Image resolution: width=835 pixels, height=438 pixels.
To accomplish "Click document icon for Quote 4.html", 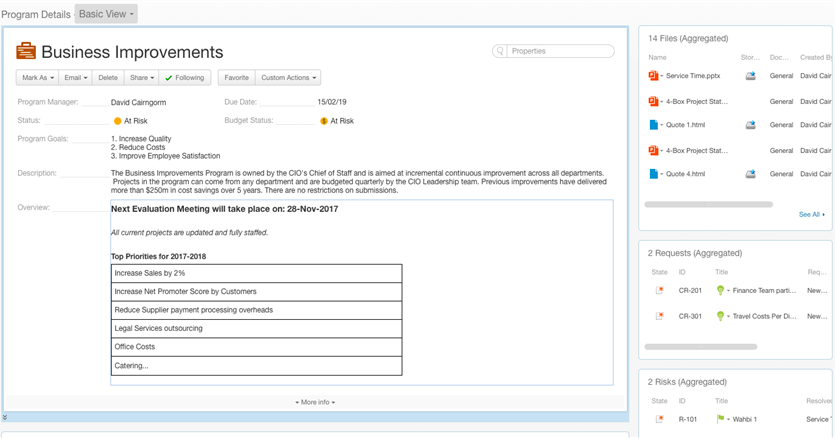I will (653, 174).
